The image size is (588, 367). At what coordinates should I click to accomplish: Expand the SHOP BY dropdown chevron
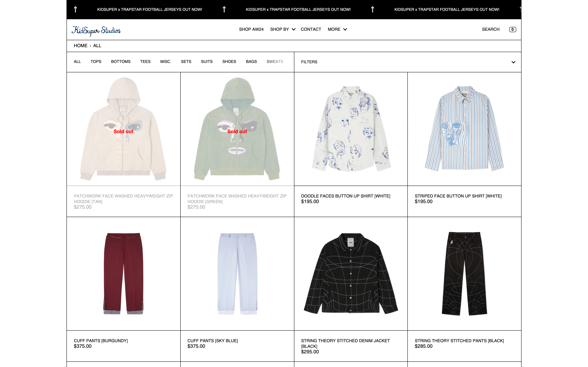pyautogui.click(x=293, y=29)
